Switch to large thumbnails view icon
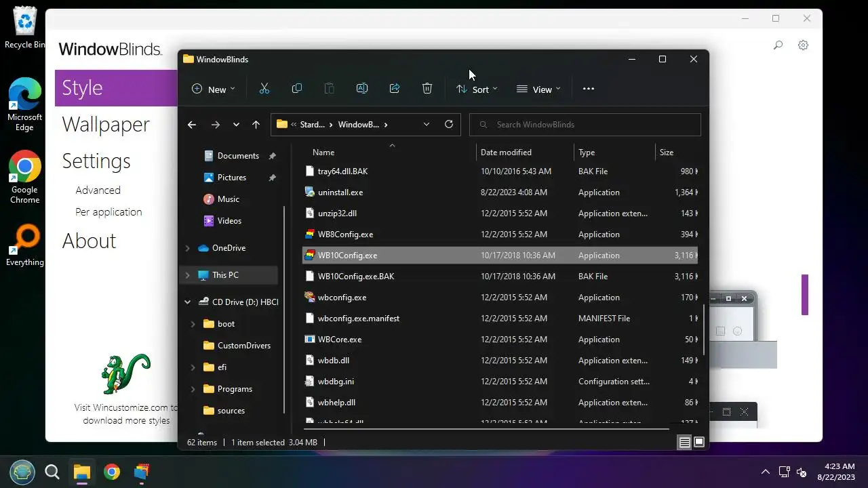868x488 pixels. click(x=699, y=443)
